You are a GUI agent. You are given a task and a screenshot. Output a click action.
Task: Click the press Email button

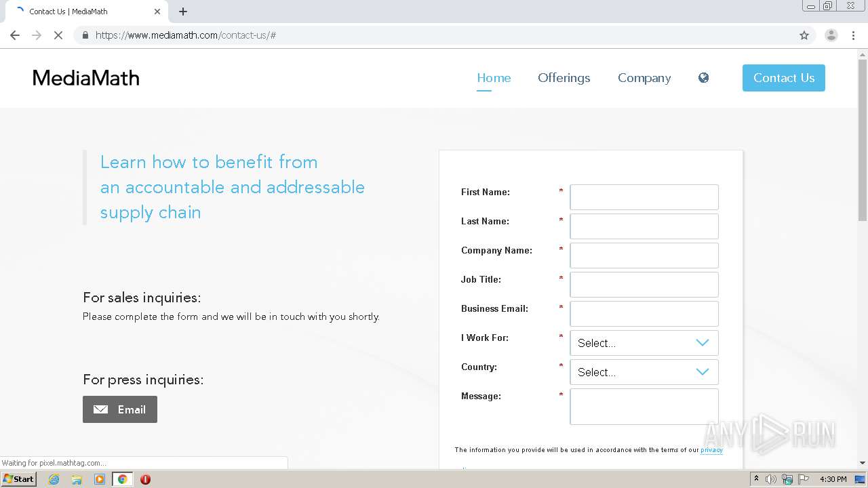click(120, 409)
